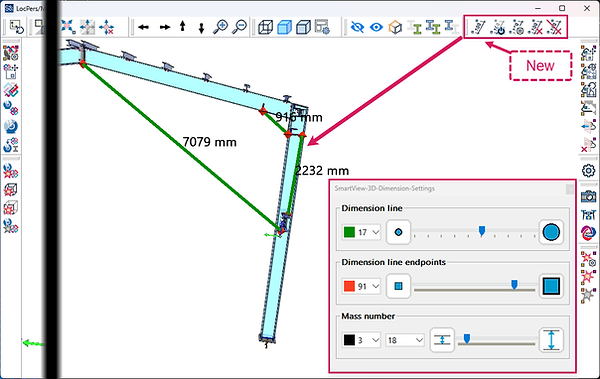This screenshot has height=379, width=600.
Task: Click the Dimension line endpoints size slider handle
Action: (515, 284)
